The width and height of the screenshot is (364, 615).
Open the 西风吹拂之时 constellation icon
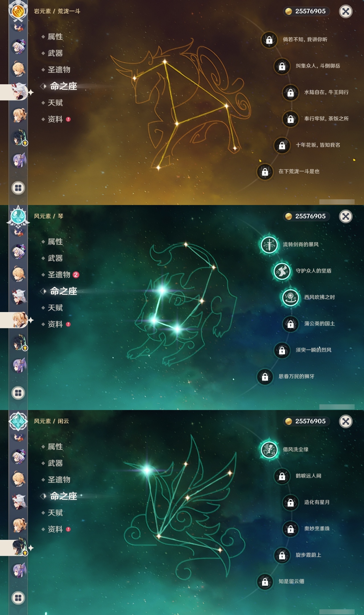pyautogui.click(x=290, y=298)
